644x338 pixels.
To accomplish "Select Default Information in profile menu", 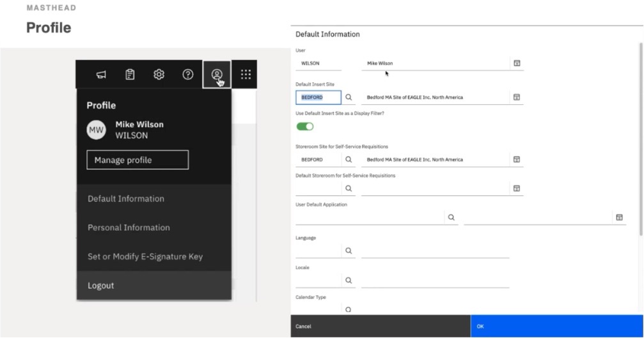I will point(126,199).
